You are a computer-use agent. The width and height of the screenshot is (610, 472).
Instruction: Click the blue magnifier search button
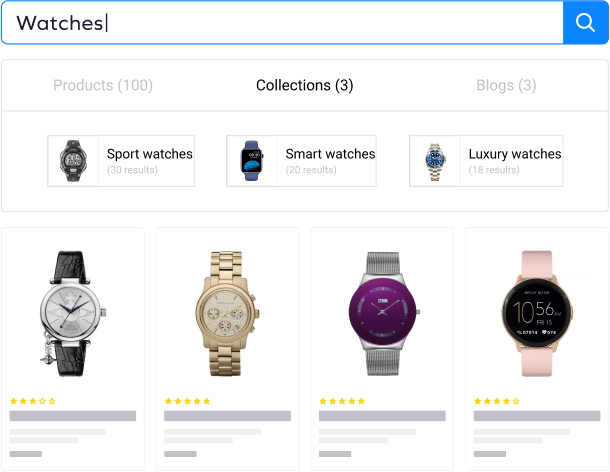[585, 23]
